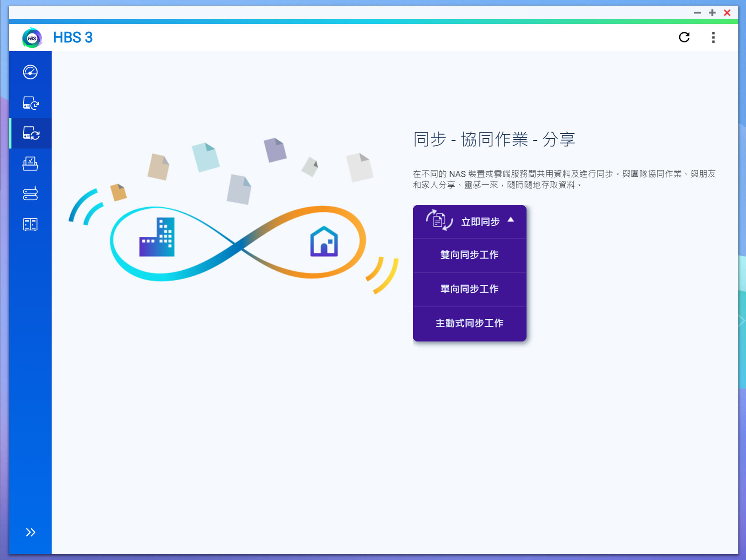
Task: Expand the sidebar with double-chevron icon
Action: [30, 532]
